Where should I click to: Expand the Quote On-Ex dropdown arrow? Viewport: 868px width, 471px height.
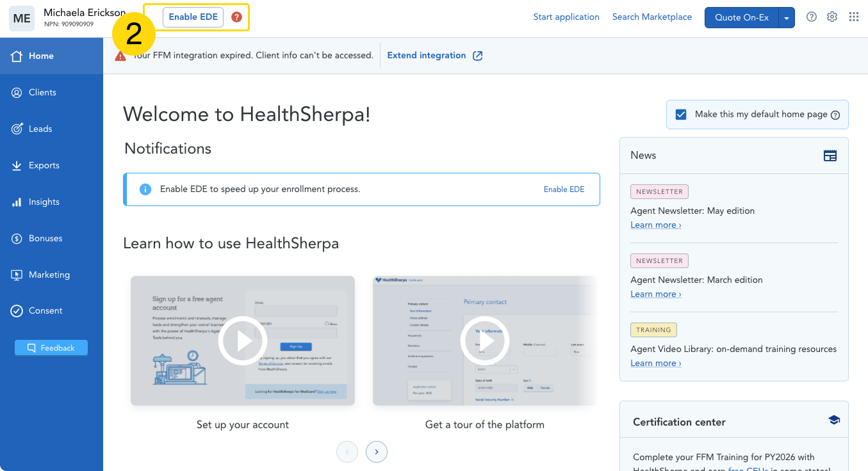(787, 18)
